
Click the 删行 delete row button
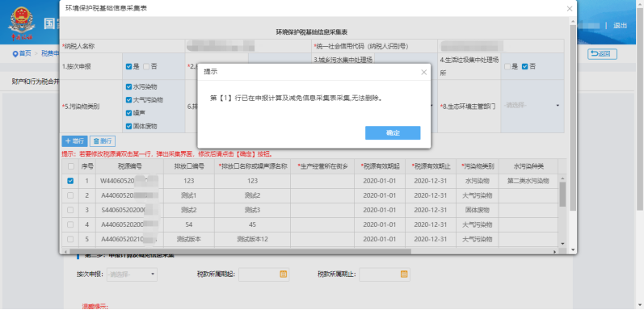(x=103, y=141)
